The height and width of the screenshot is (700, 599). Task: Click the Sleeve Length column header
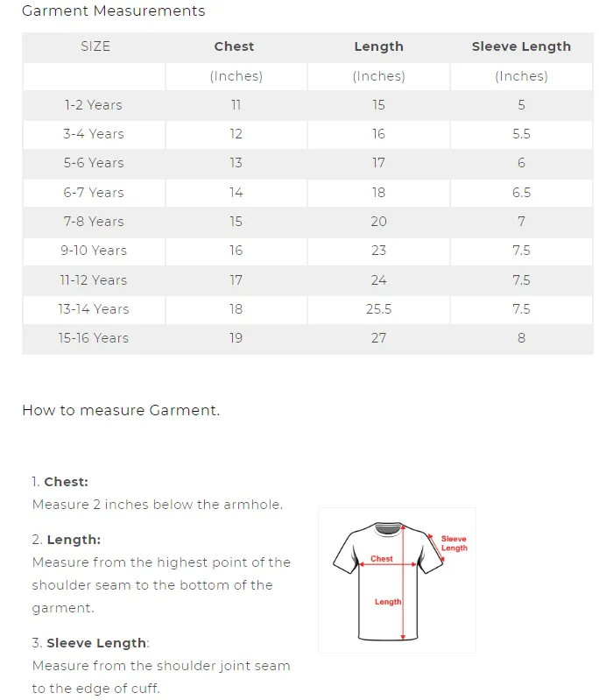coord(521,46)
